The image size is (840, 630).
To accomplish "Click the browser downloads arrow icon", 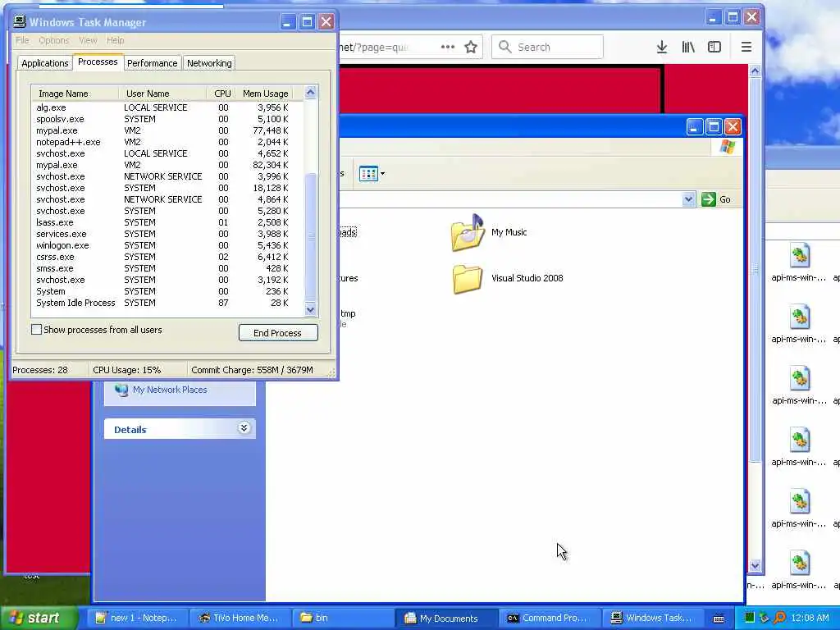I will point(662,47).
